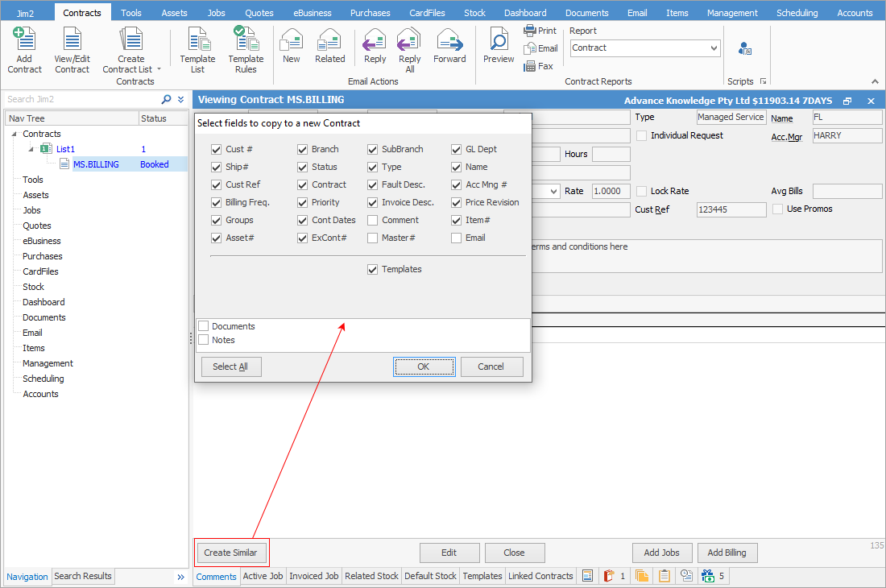Viewport: 886px width, 588px height.
Task: Open the Linked Contracts tab
Action: pos(540,576)
